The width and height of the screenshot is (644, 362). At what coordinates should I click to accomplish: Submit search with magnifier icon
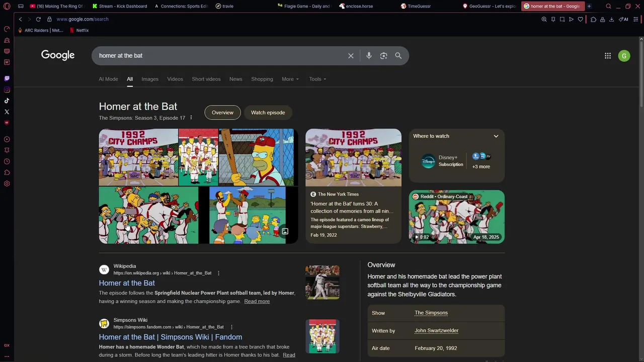pyautogui.click(x=398, y=56)
